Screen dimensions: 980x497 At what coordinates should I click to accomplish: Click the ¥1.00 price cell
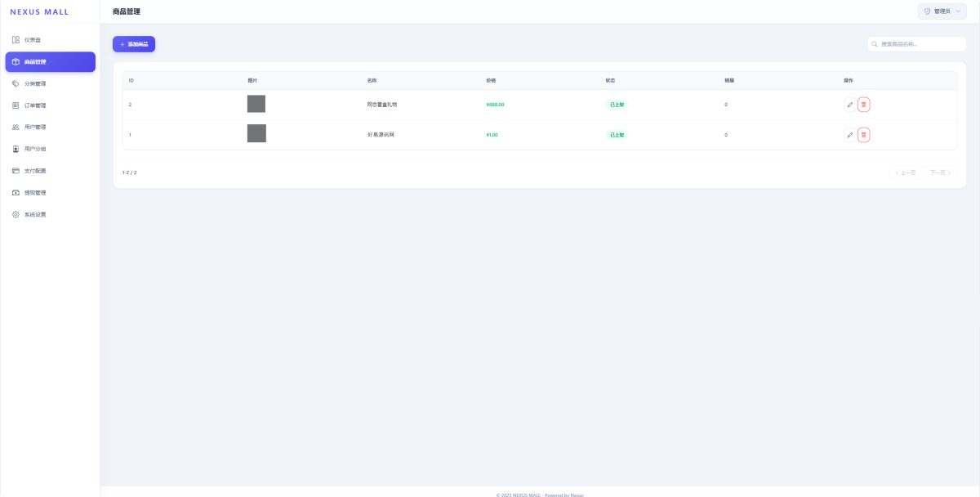tap(492, 135)
